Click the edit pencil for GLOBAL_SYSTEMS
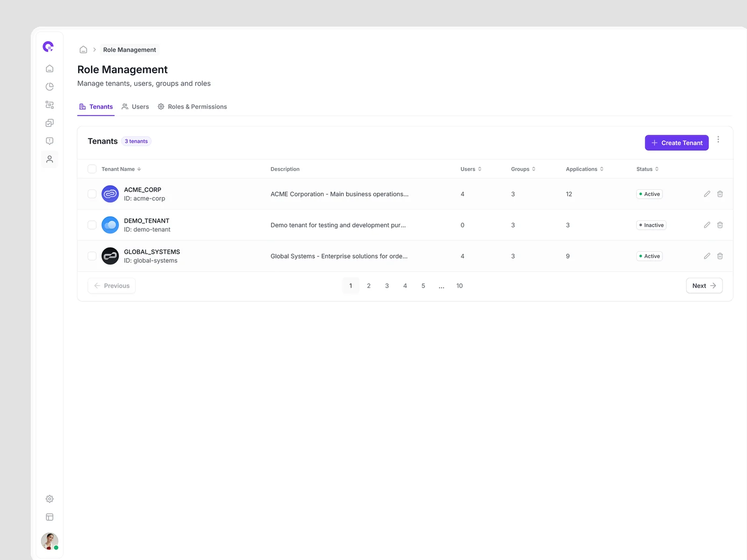The image size is (747, 560). point(707,256)
